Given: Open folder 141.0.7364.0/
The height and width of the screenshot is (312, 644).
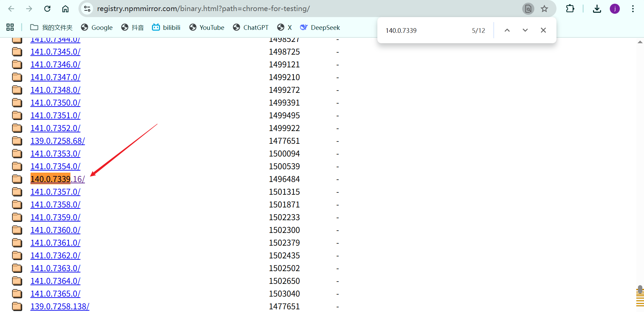Looking at the screenshot, I should pyautogui.click(x=55, y=281).
